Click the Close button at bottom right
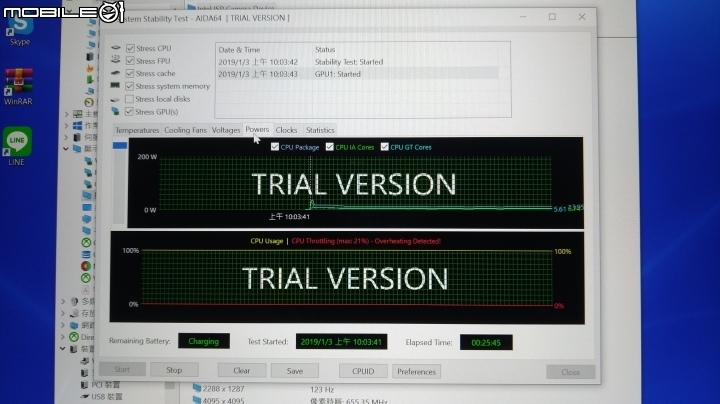Screen dimensions: 720x404 click(570, 372)
